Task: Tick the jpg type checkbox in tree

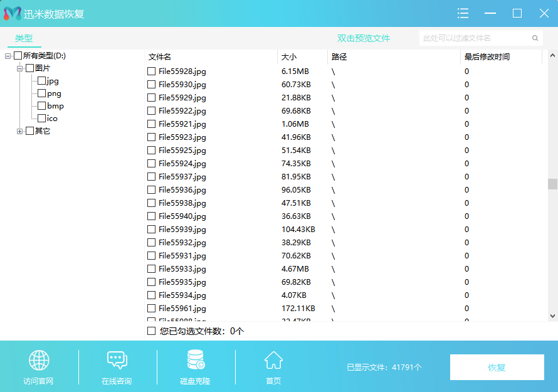Action: tap(41, 81)
